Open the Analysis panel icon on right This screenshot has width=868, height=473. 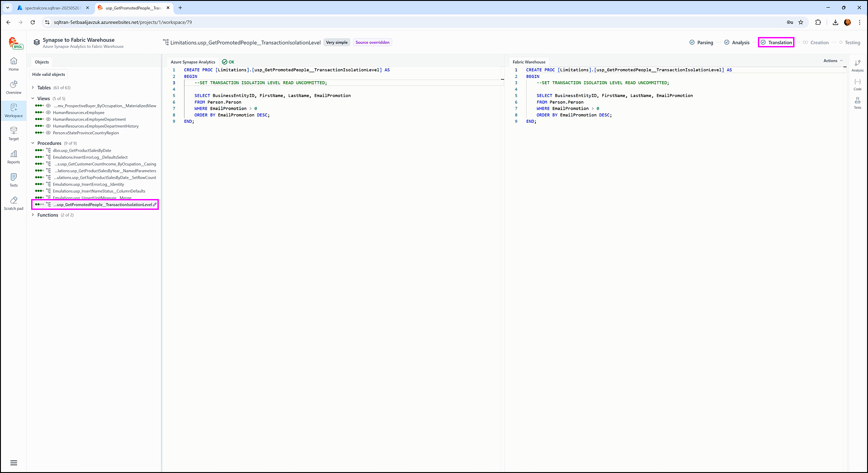pos(857,65)
